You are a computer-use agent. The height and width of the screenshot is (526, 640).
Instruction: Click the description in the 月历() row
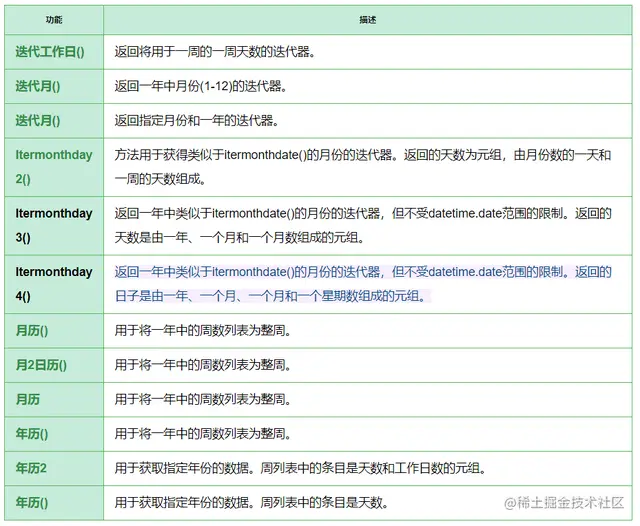click(203, 331)
